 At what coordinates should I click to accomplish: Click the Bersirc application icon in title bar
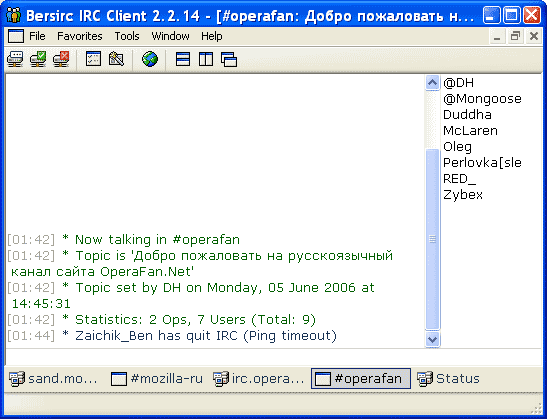pos(14,15)
